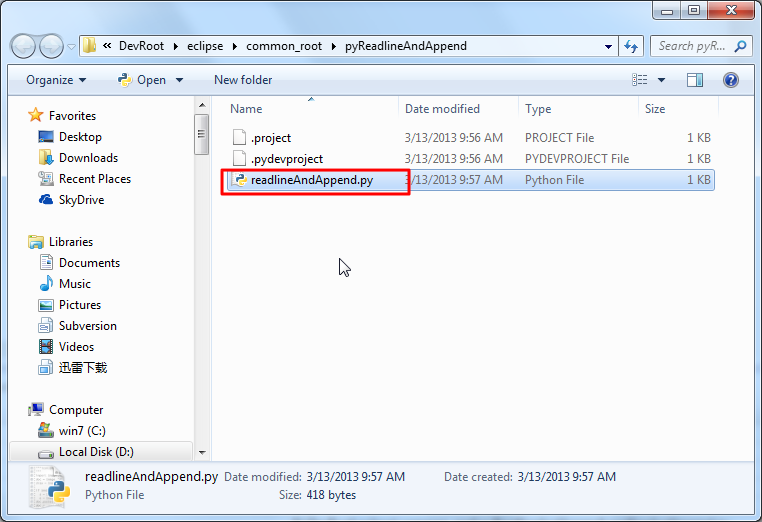762x522 pixels.
Task: Click the Favorites star icon
Action: [x=35, y=115]
